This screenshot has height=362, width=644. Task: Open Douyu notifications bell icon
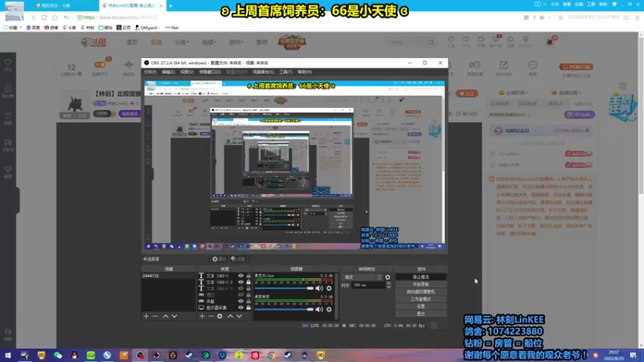pyautogui.click(x=510, y=39)
